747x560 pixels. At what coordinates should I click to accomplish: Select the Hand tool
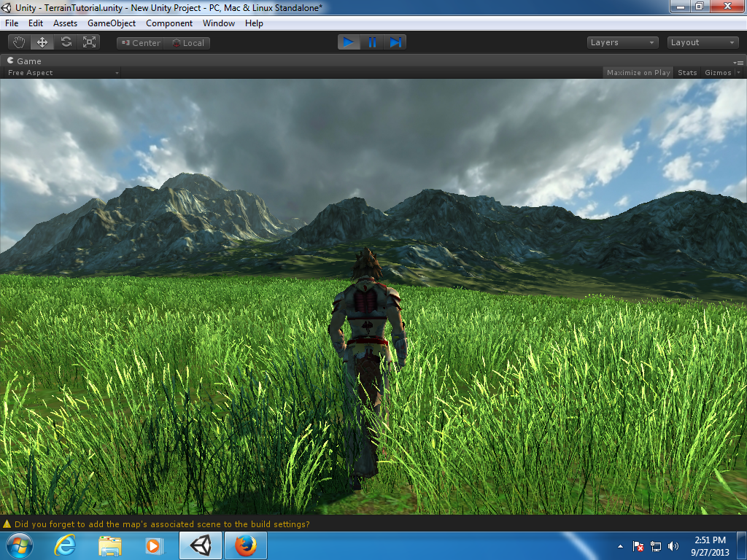pos(19,42)
